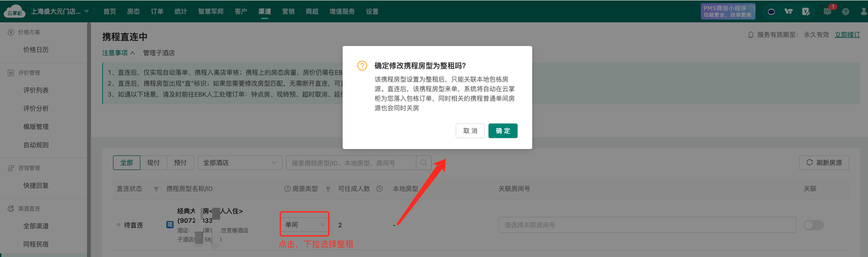Image resolution: width=868 pixels, height=257 pixels.
Task: Open the user profile icon
Action: (x=863, y=11)
